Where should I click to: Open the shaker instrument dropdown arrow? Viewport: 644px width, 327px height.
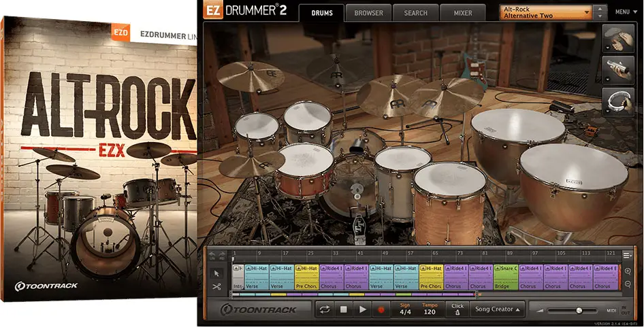point(607,79)
